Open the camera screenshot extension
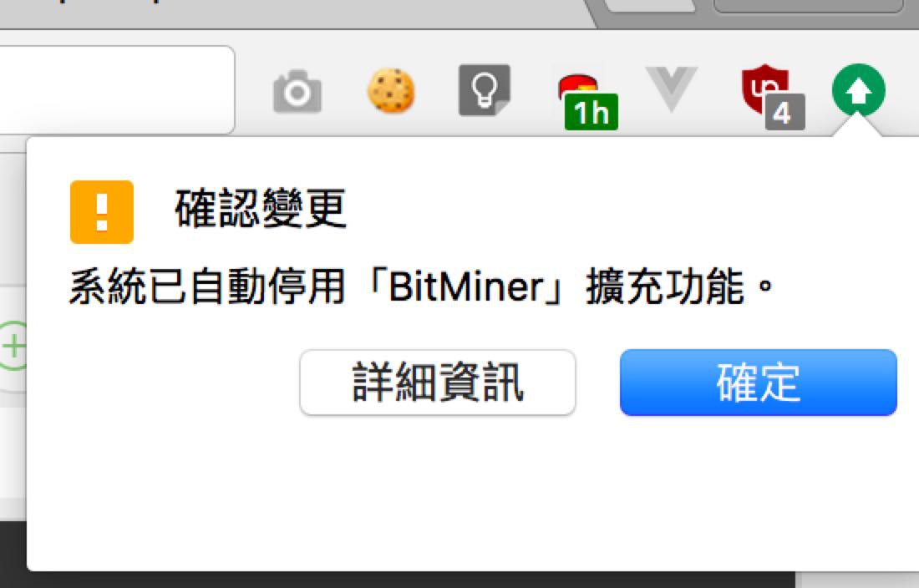 tap(297, 91)
